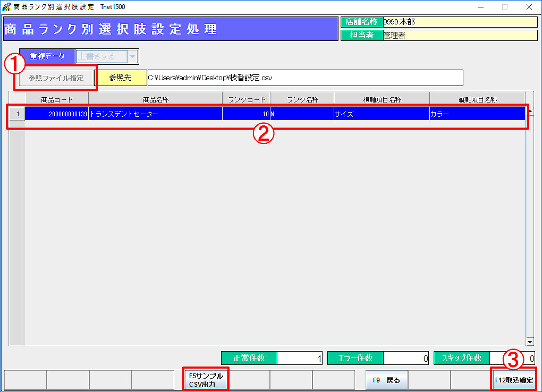Close the Tnet1500 window
542x392 pixels.
coord(529,7)
